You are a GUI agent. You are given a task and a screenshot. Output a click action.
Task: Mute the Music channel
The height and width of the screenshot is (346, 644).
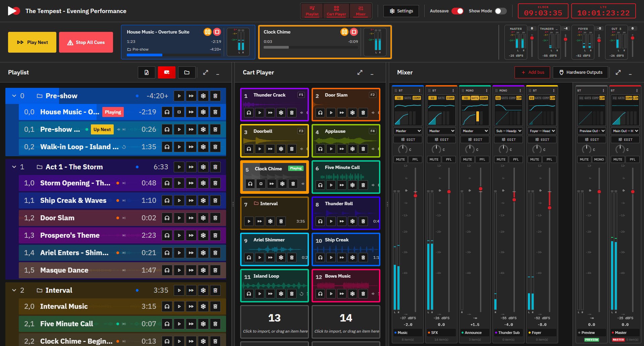[x=400, y=160]
